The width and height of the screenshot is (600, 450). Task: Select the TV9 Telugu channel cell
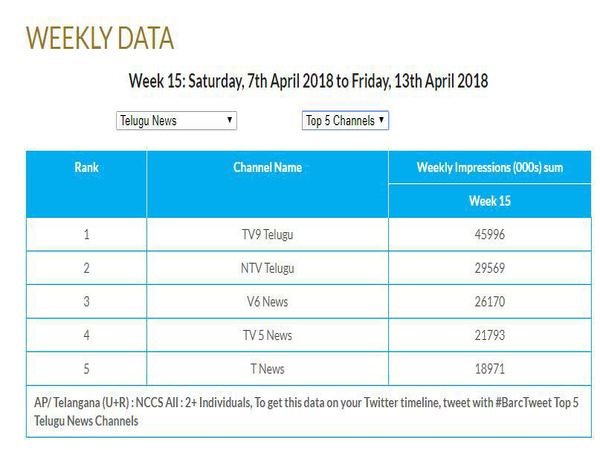pyautogui.click(x=267, y=234)
